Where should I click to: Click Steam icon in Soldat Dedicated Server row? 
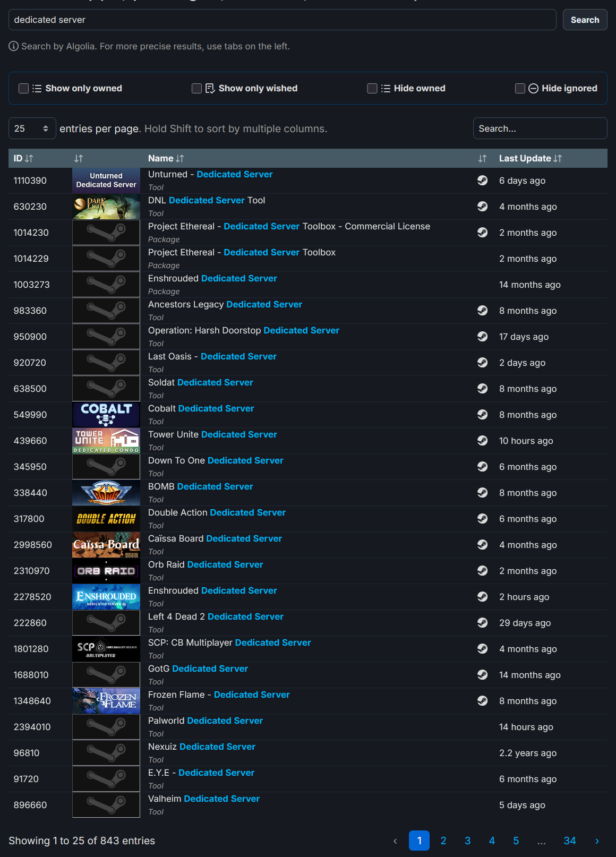[x=482, y=389]
